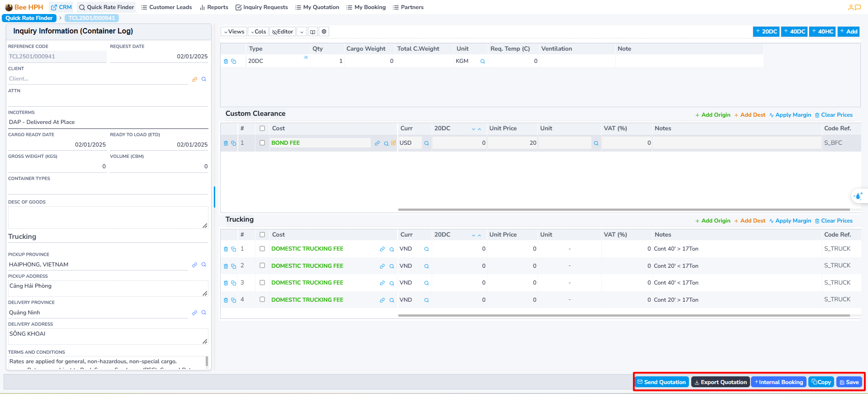Open the Views dropdown
The height and width of the screenshot is (394, 868).
234,32
